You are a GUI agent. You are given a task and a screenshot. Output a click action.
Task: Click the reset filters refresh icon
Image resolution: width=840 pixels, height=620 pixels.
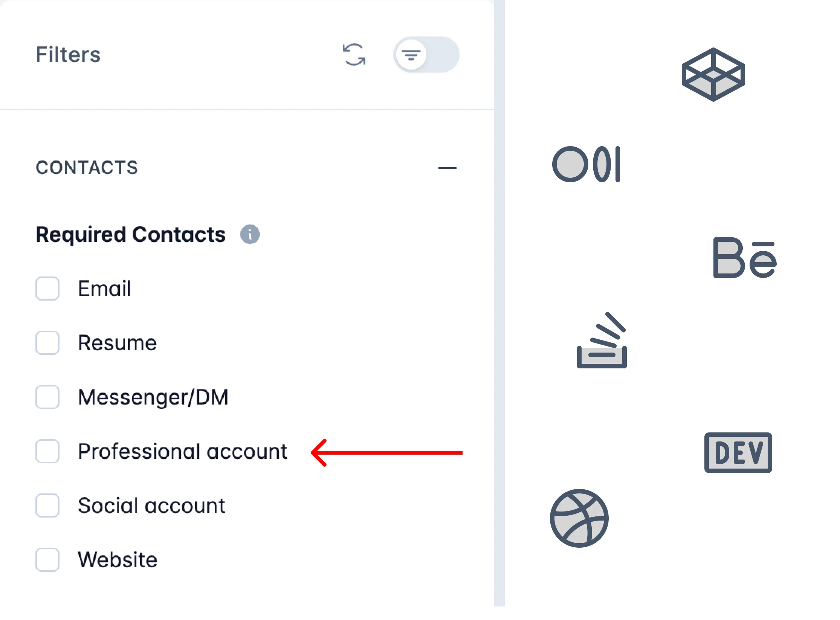click(354, 55)
